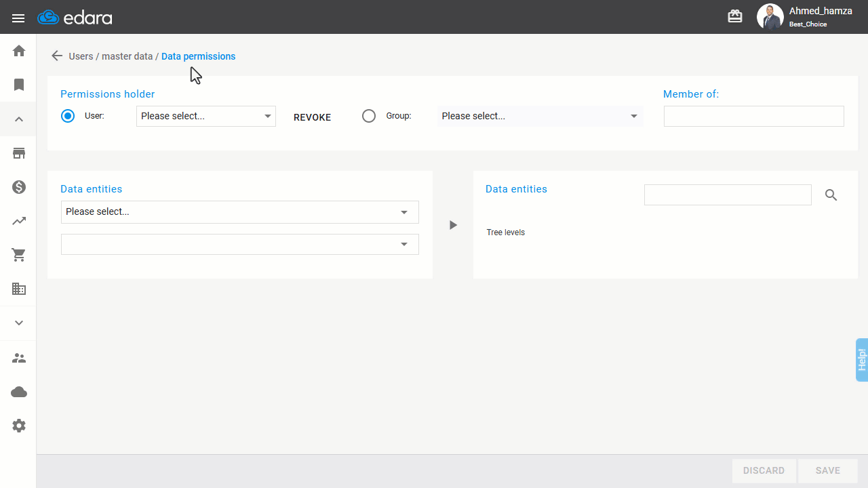Open the shopping cart sidebar icon
This screenshot has height=488, width=868.
click(x=19, y=255)
